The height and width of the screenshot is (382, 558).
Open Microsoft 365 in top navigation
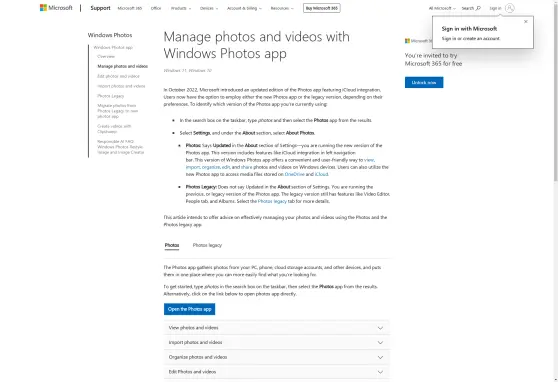tap(130, 8)
